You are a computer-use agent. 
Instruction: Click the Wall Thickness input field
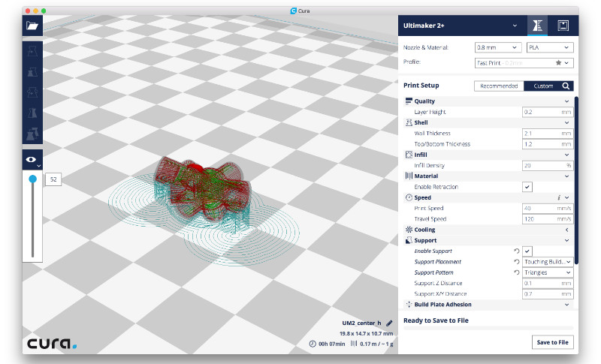point(548,133)
